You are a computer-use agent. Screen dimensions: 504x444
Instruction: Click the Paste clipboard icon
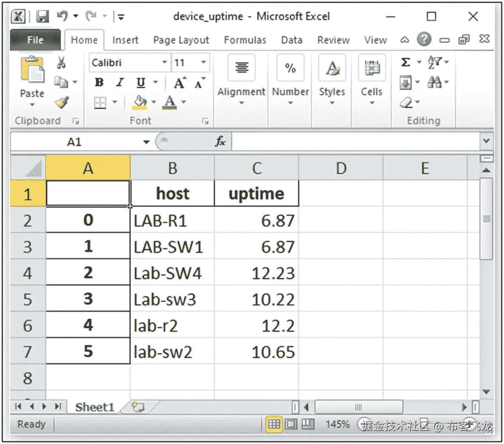click(32, 70)
